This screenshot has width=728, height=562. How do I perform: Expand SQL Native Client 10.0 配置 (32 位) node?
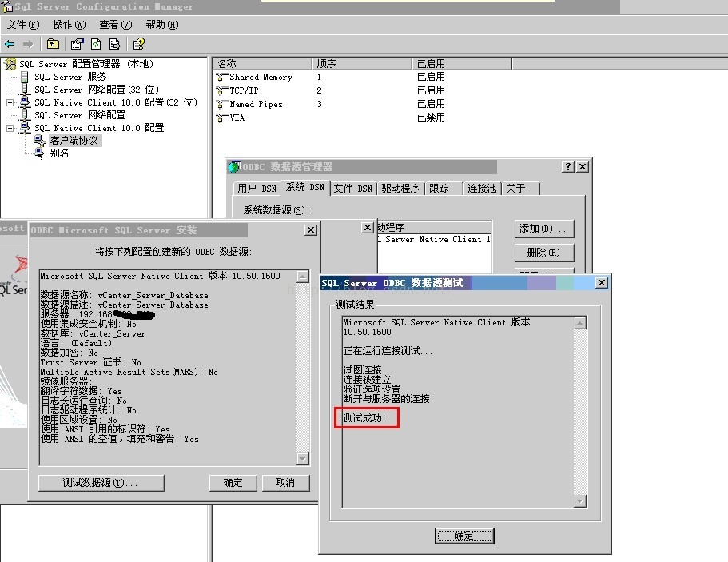click(10, 102)
